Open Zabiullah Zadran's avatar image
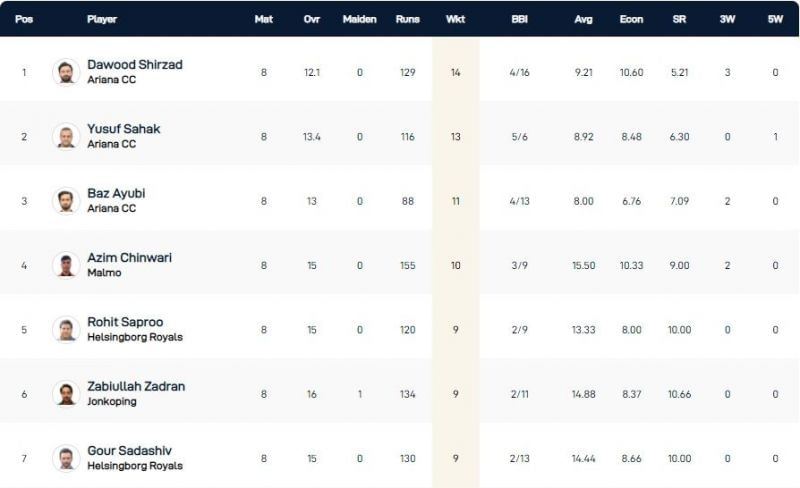 [66, 394]
